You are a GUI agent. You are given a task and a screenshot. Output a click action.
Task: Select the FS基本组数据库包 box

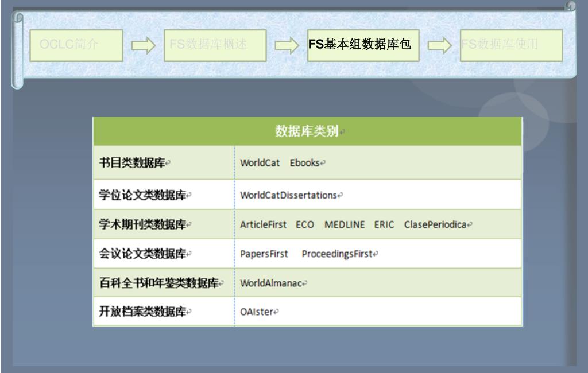click(363, 45)
